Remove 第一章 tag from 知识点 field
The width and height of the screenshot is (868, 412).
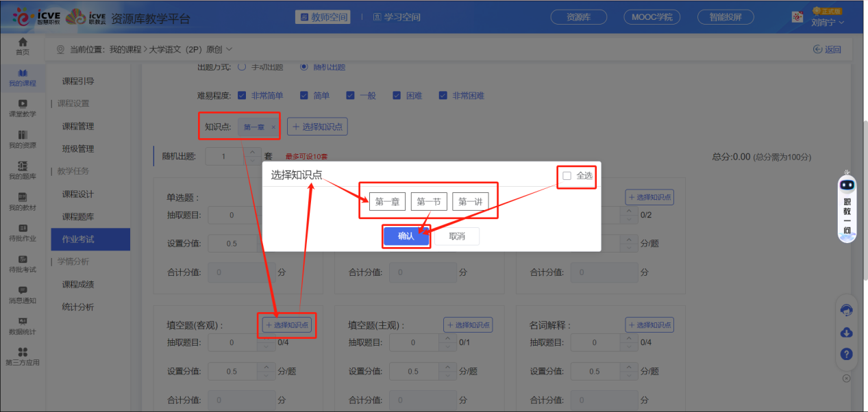click(273, 126)
